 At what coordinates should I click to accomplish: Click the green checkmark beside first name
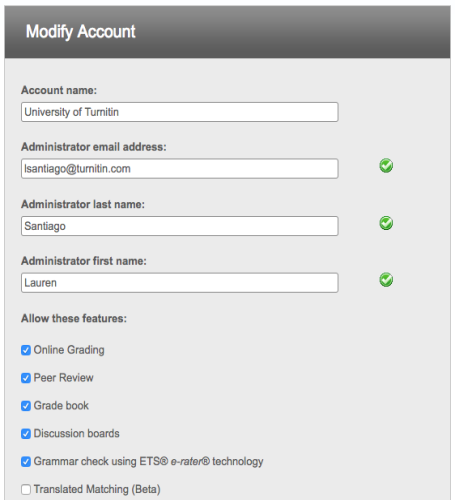386,280
